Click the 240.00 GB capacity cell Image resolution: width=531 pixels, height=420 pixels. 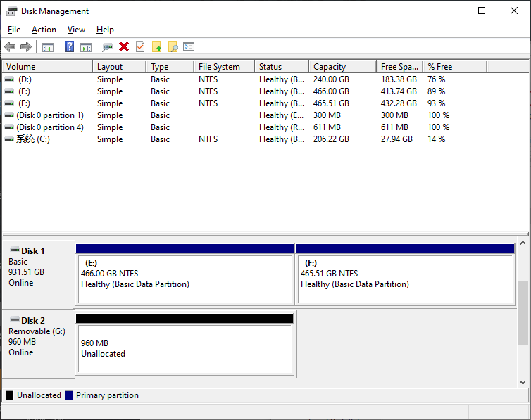point(331,79)
